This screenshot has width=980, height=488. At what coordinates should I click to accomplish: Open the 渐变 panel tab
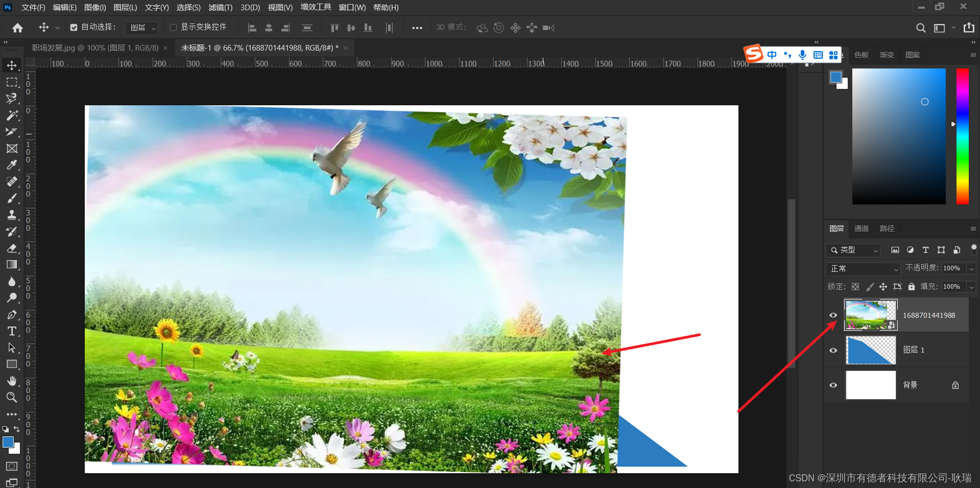(x=887, y=55)
